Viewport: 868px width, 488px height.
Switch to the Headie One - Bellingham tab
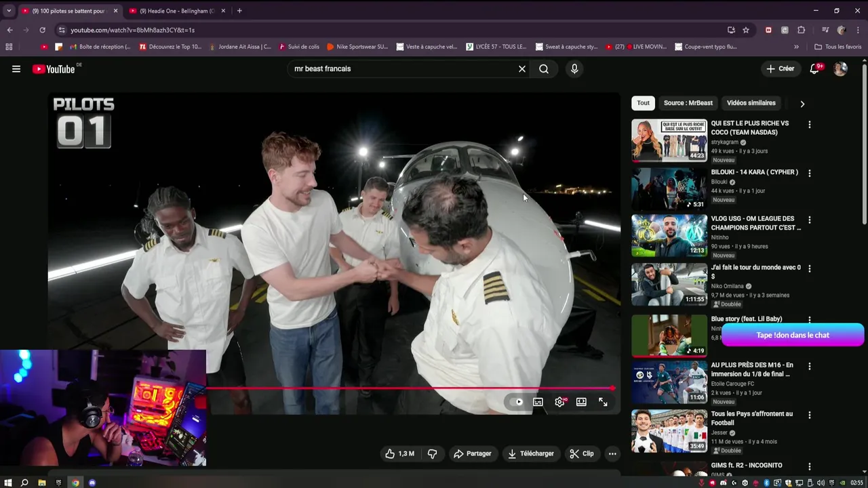point(178,11)
